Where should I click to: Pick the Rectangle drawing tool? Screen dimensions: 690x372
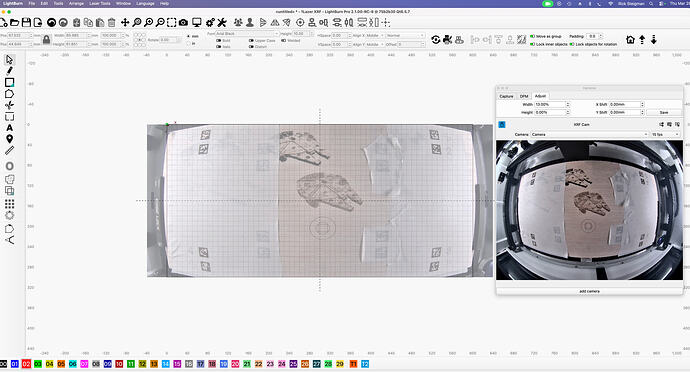[x=9, y=82]
